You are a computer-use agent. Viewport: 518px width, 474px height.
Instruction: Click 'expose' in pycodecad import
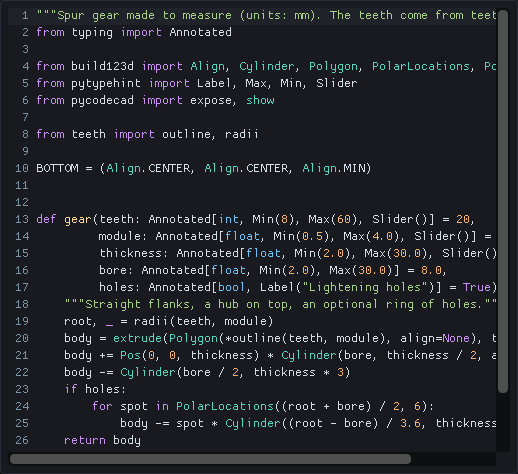[211, 100]
